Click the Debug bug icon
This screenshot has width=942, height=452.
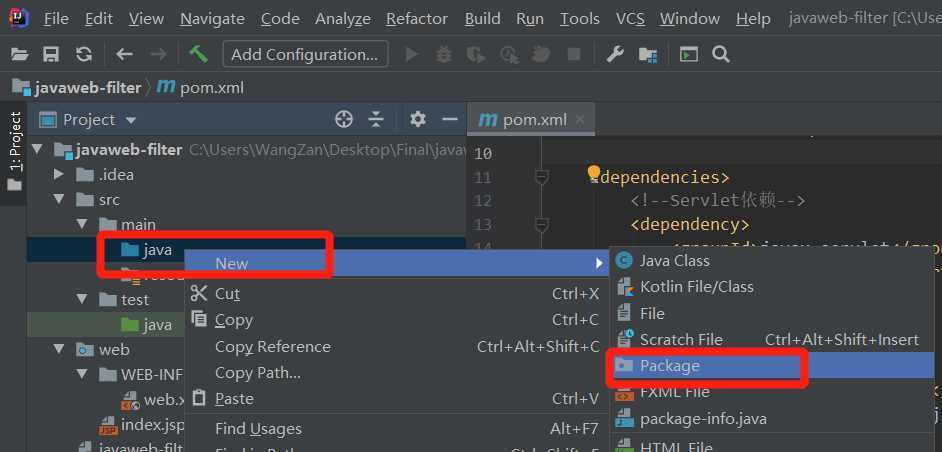point(444,55)
